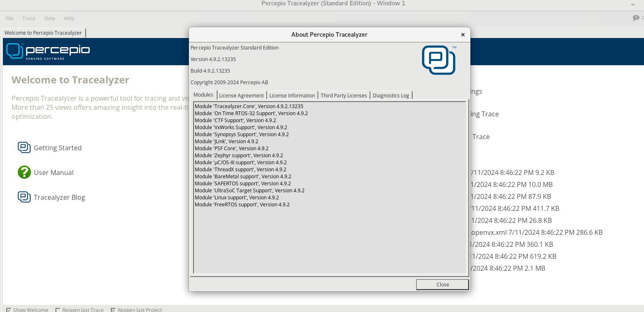Image resolution: width=644 pixels, height=312 pixels.
Task: Select the 'µC/OS-III support' module line
Action: click(x=241, y=162)
